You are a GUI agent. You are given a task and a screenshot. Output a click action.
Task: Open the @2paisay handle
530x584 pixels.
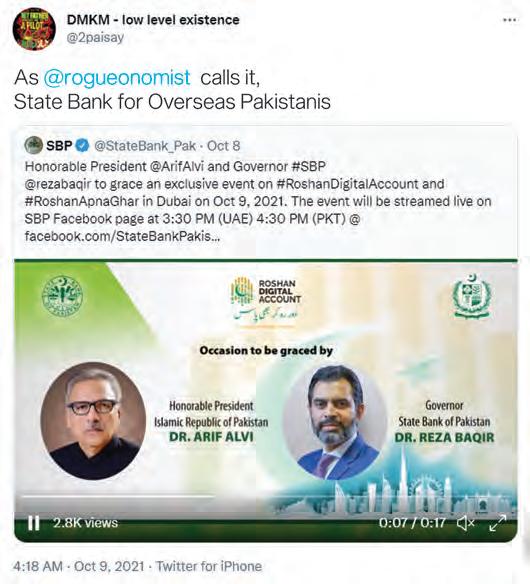point(95,38)
